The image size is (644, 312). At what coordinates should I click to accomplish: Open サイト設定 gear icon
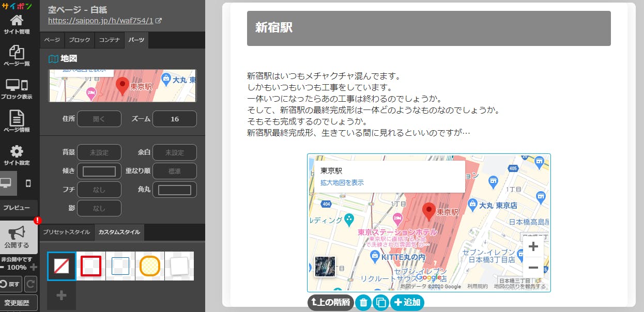[17, 155]
